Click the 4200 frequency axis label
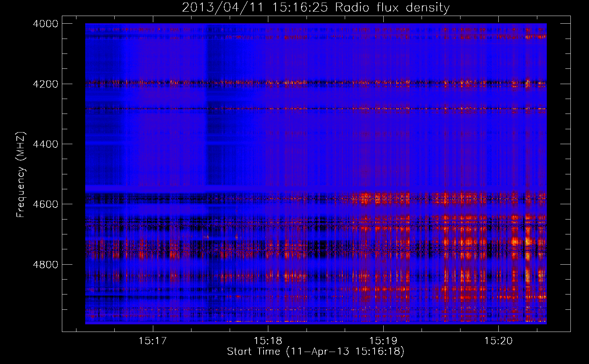Viewport: 589px width, 364px height. (46, 84)
